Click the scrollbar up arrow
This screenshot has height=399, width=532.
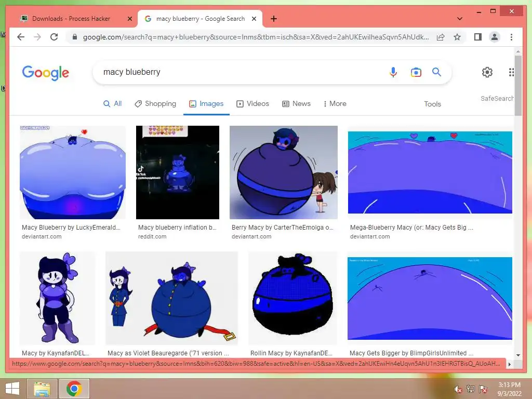coord(518,51)
